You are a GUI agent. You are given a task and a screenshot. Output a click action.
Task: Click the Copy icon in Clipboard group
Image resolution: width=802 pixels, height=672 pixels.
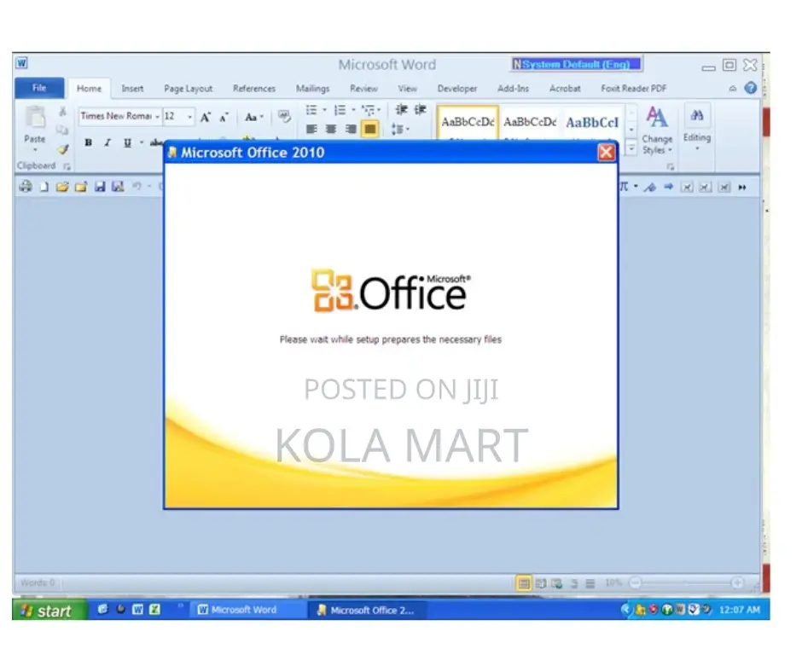coord(62,130)
